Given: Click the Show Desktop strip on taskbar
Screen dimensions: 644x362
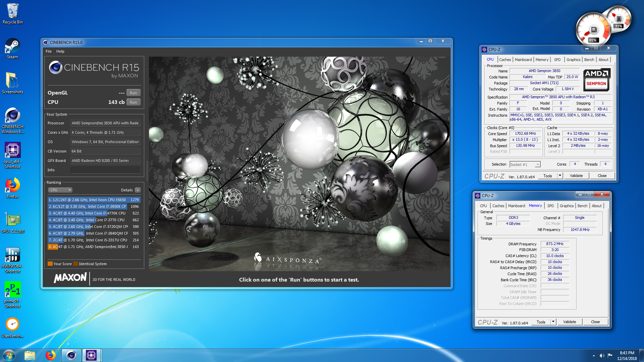Looking at the screenshot, I should coord(642,355).
